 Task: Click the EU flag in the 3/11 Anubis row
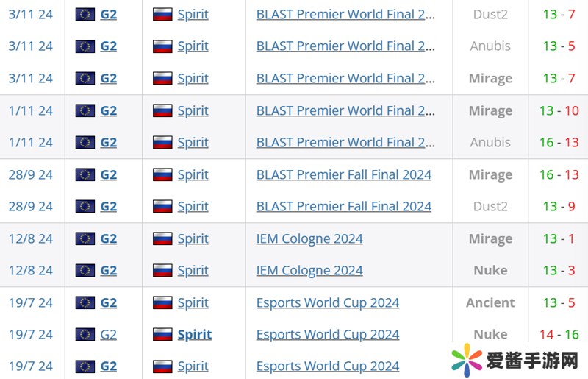point(85,46)
